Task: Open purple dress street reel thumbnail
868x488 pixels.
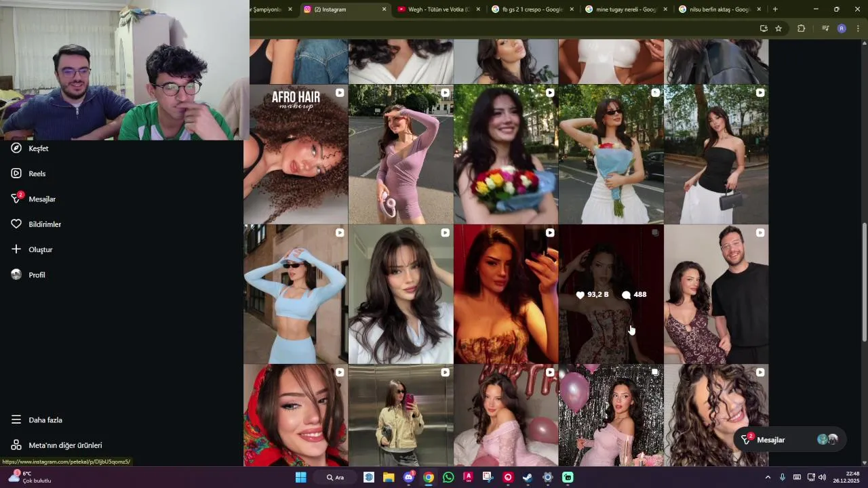Action: pos(401,155)
